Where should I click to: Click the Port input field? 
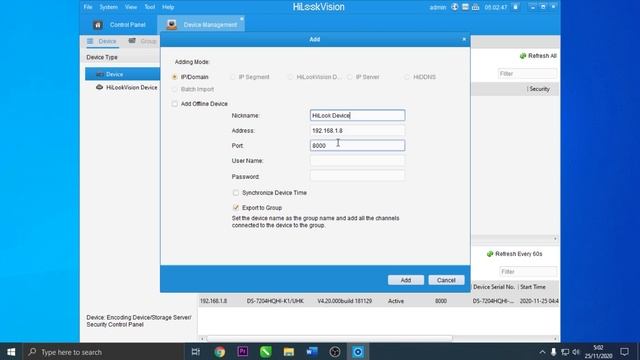(x=357, y=145)
